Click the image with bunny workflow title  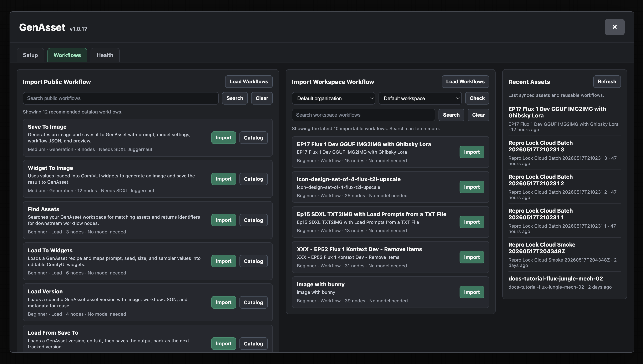(321, 284)
